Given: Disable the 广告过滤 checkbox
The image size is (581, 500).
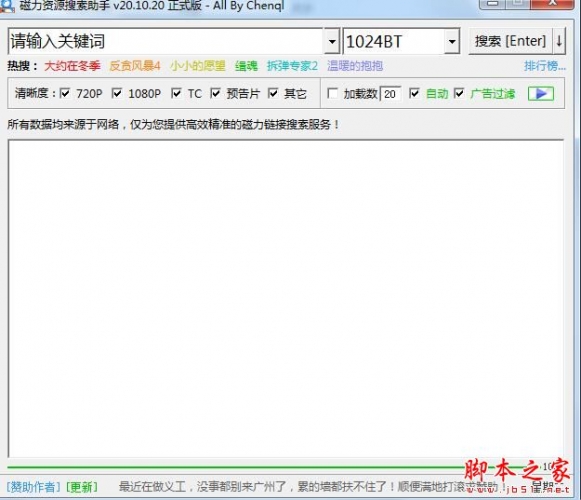Looking at the screenshot, I should [x=459, y=93].
